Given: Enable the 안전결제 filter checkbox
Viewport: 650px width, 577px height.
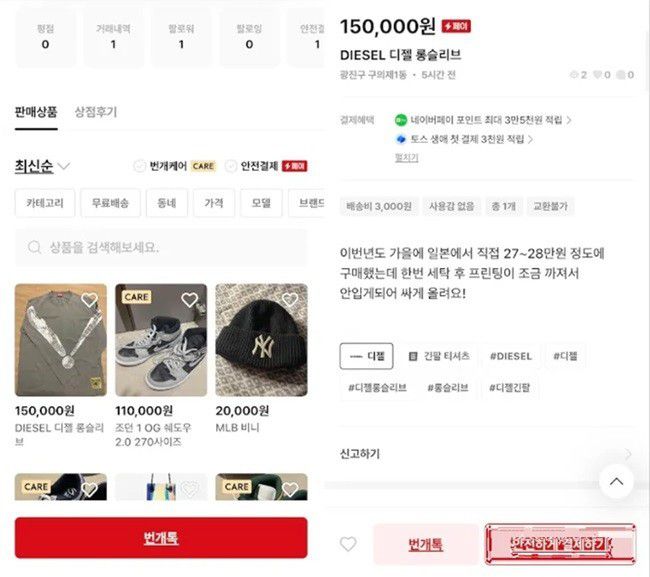Looking at the screenshot, I should coord(230,166).
